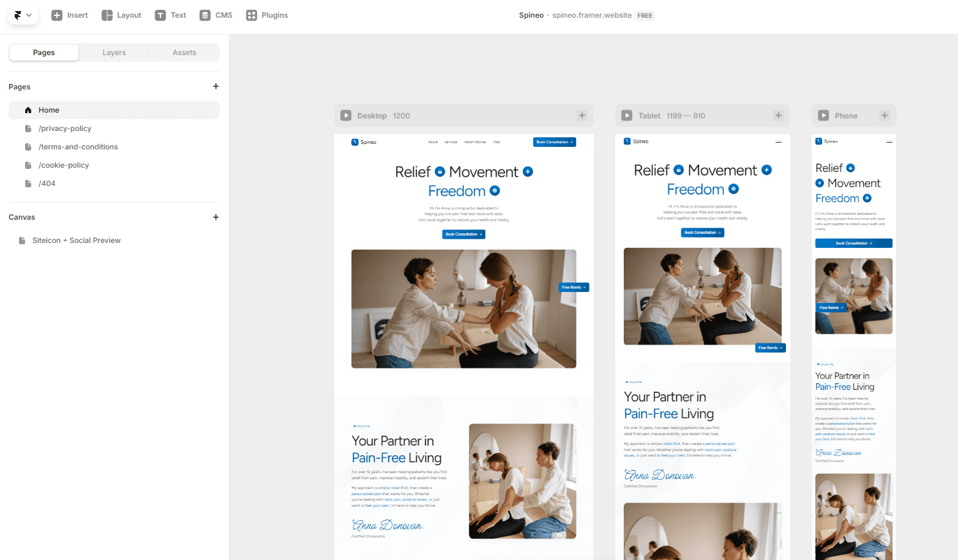
Task: Click the Home page house icon
Action: pos(28,110)
